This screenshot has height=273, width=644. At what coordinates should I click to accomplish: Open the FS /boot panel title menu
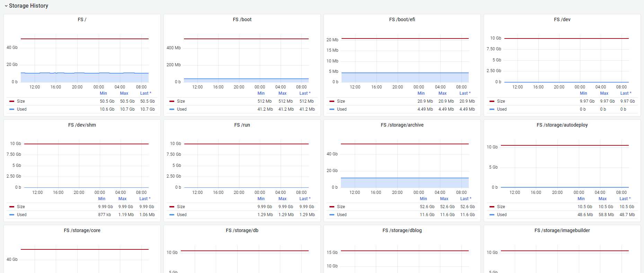242,19
